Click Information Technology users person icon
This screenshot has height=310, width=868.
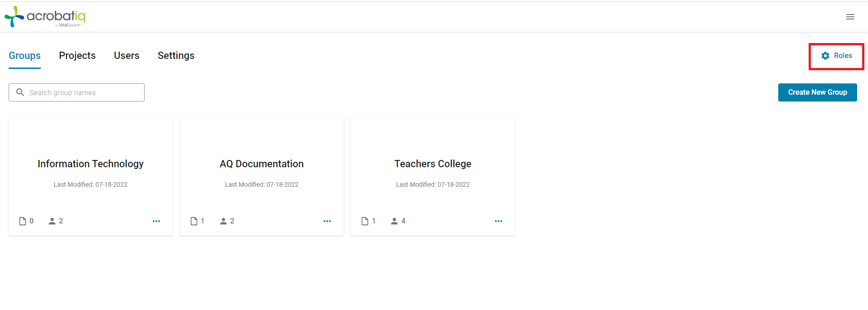(x=52, y=221)
